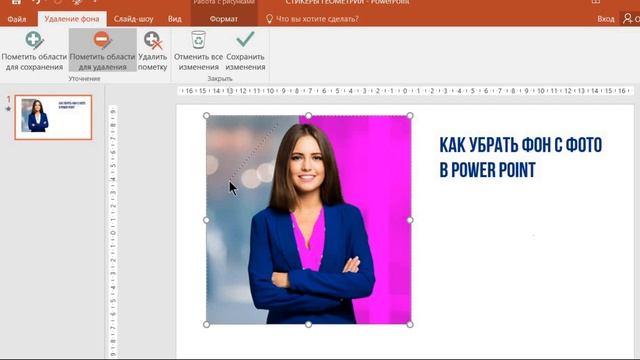
Task: Click the bottom-center handle of the picture
Action: click(309, 324)
